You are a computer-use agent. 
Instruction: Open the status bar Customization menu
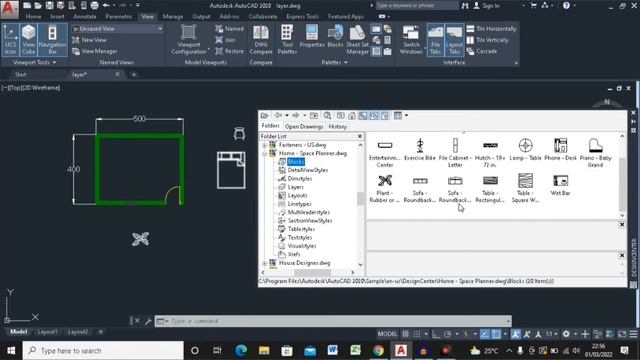click(633, 334)
